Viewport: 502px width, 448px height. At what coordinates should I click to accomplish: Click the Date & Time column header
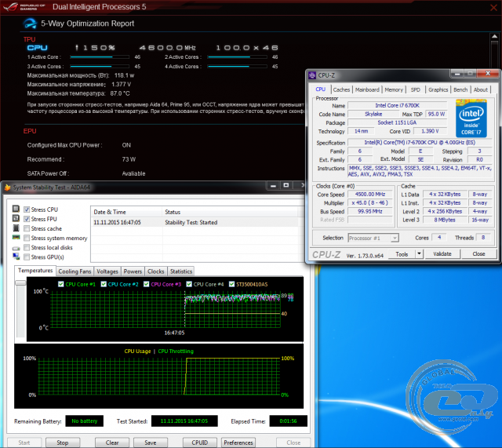[126, 212]
